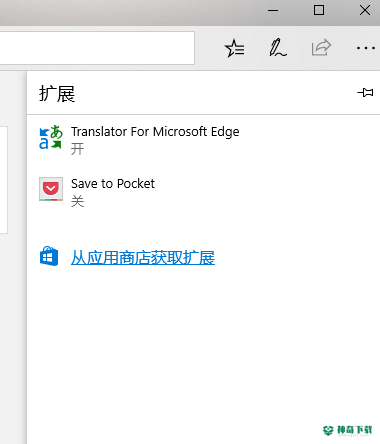Click the 开 status under Translator

coord(77,149)
